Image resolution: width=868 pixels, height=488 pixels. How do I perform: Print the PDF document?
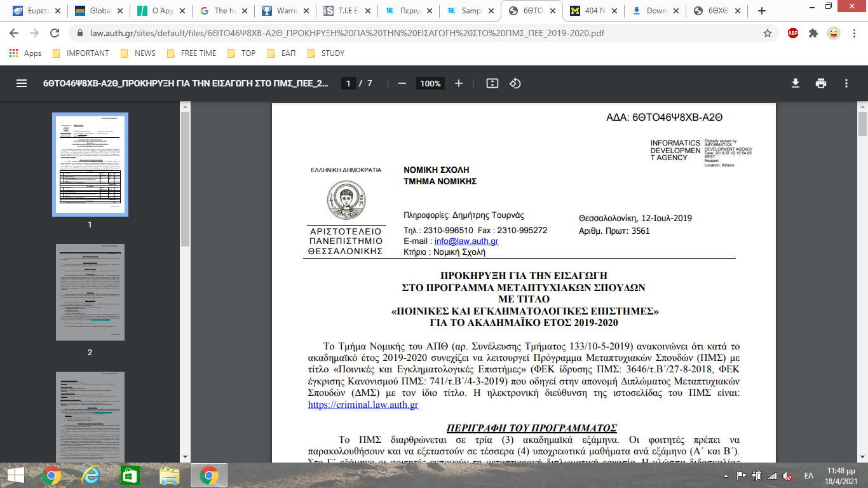pyautogui.click(x=821, y=83)
